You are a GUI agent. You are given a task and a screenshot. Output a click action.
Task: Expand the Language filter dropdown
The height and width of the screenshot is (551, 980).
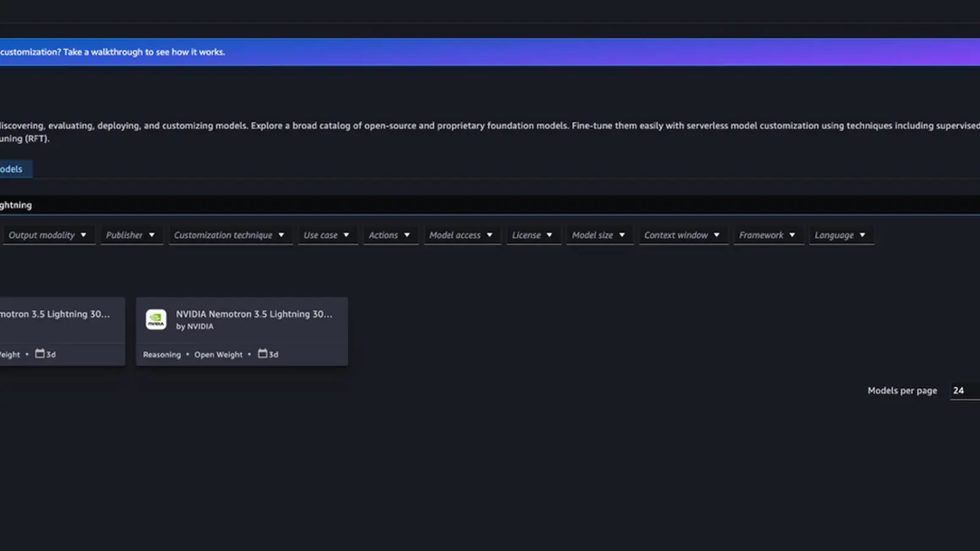point(840,235)
